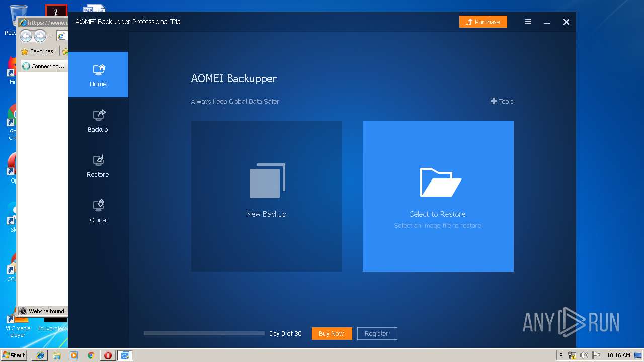Viewport: 644px width, 362px height.
Task: Click the New Backup stacked-squares icon
Action: point(267,180)
